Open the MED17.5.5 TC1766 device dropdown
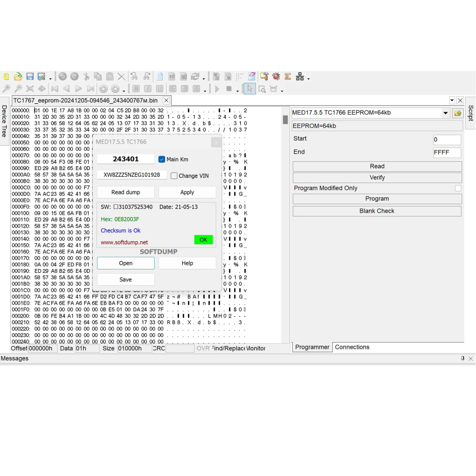The height and width of the screenshot is (476, 476). pos(446,113)
